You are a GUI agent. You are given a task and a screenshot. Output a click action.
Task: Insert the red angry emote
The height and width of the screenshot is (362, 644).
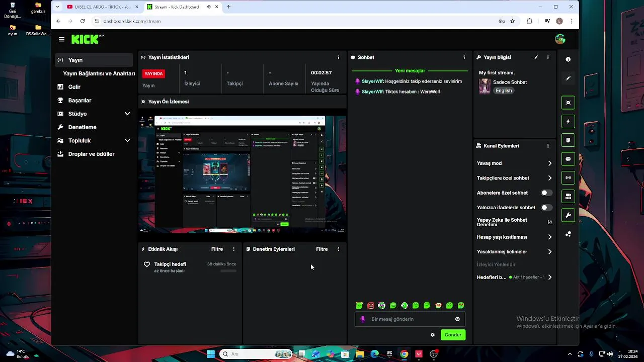click(x=371, y=305)
